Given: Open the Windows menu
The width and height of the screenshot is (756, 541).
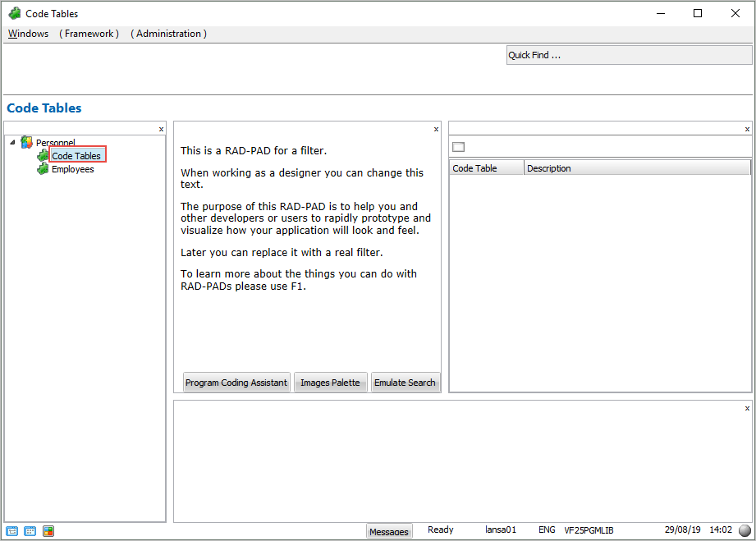Looking at the screenshot, I should click(29, 34).
